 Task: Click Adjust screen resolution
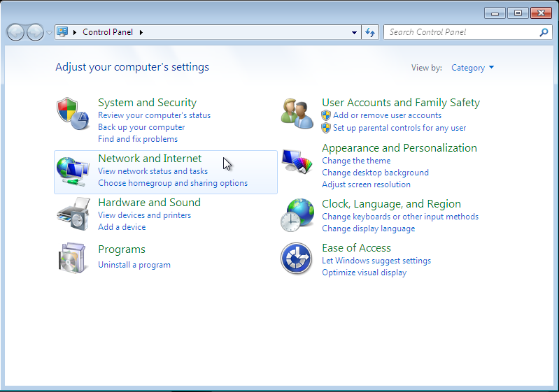pyautogui.click(x=366, y=184)
